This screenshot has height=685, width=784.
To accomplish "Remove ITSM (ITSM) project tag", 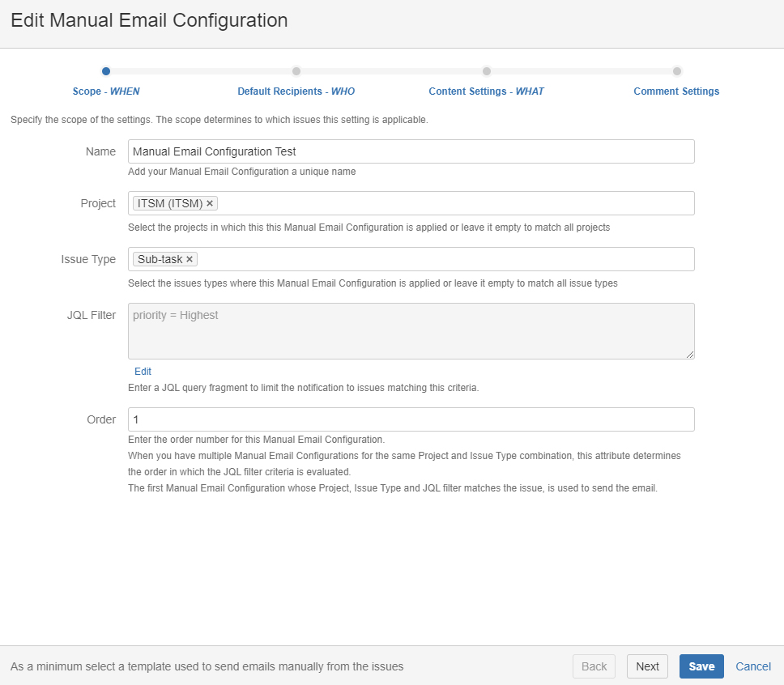I will (x=210, y=203).
